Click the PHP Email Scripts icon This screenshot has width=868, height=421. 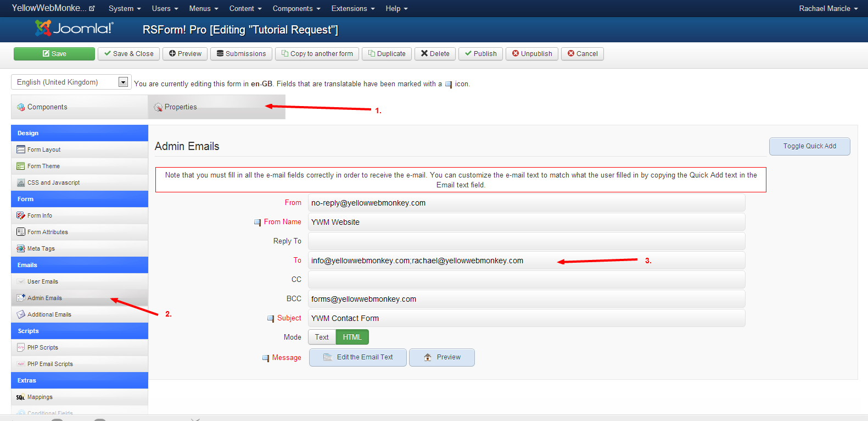(x=21, y=364)
